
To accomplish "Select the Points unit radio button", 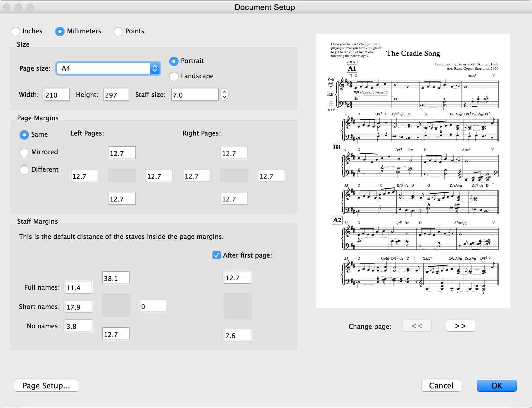I will pyautogui.click(x=118, y=31).
